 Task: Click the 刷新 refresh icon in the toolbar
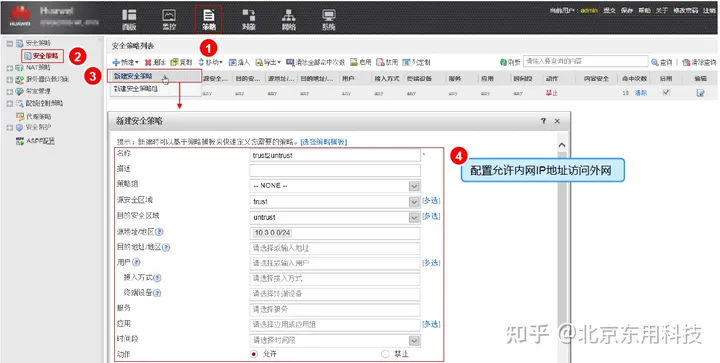point(503,62)
